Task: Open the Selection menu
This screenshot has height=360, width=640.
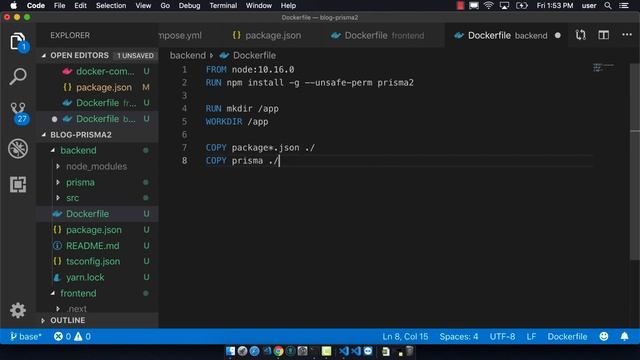Action: pos(111,6)
